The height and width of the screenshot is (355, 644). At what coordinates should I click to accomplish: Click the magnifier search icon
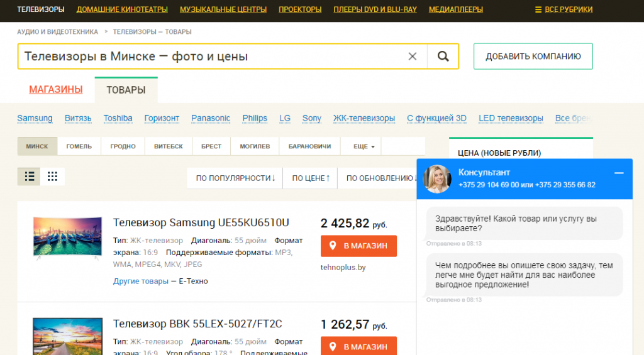tap(443, 56)
